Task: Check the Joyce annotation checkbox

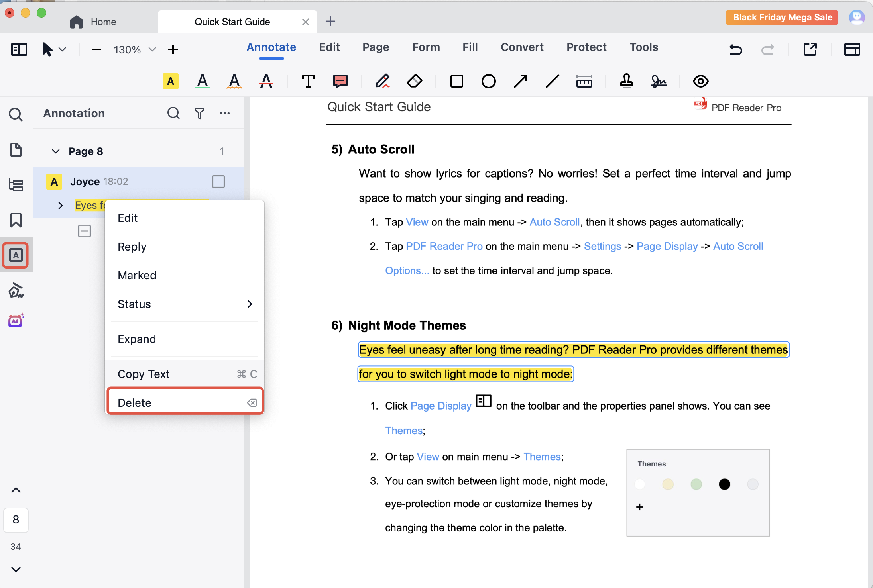Action: [218, 182]
